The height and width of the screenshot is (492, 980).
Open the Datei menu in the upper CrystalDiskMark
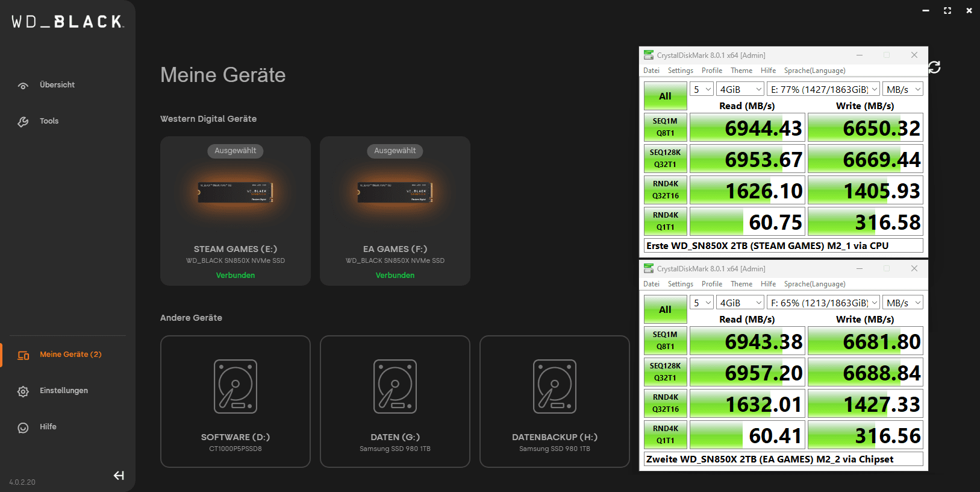pyautogui.click(x=651, y=71)
